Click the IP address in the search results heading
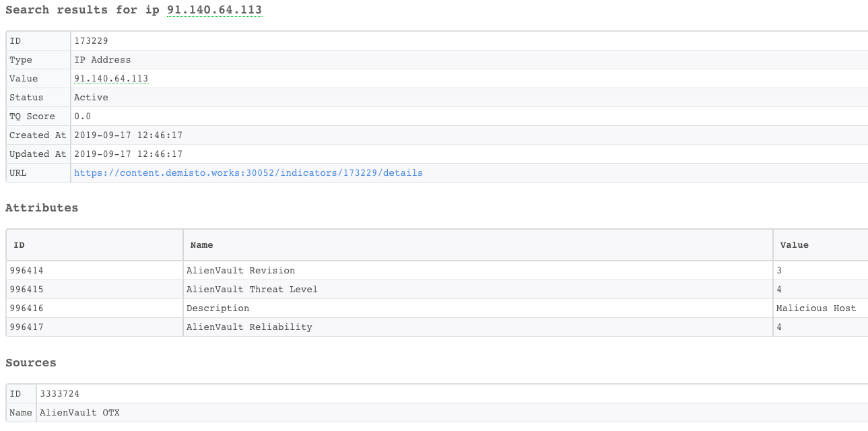Image resolution: width=868 pixels, height=431 pixels. pos(214,10)
